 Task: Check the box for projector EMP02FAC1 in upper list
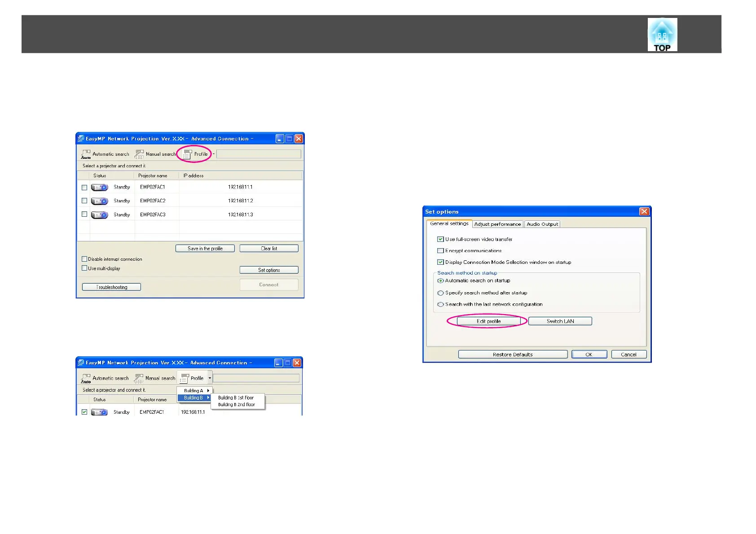pyautogui.click(x=84, y=187)
